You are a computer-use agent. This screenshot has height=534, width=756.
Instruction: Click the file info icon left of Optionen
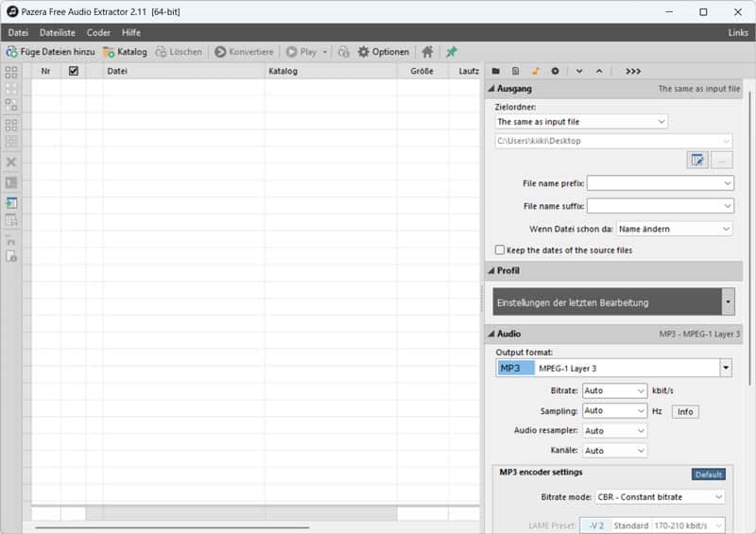click(x=343, y=52)
